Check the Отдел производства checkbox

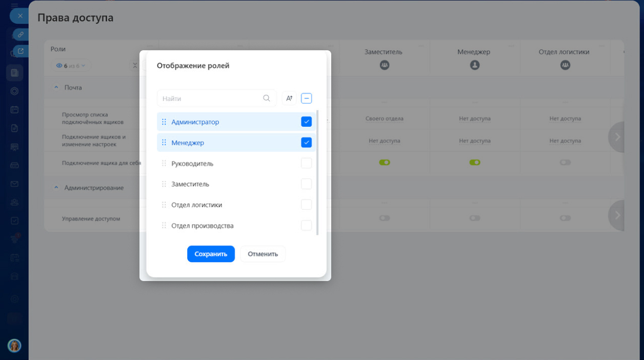(306, 226)
